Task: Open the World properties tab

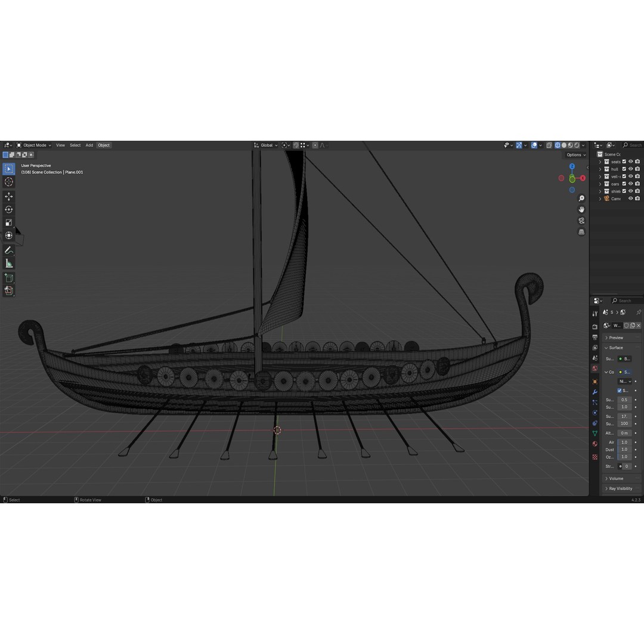Action: click(x=595, y=368)
